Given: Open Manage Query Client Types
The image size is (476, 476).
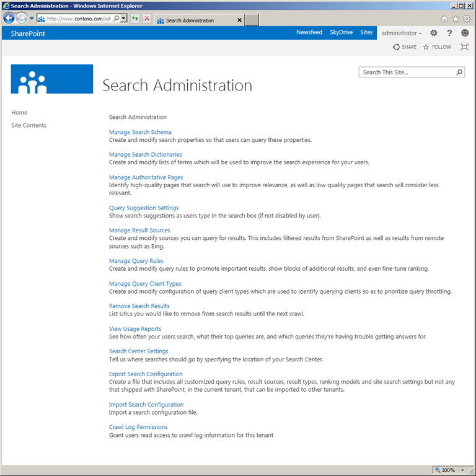Looking at the screenshot, I should click(145, 283).
